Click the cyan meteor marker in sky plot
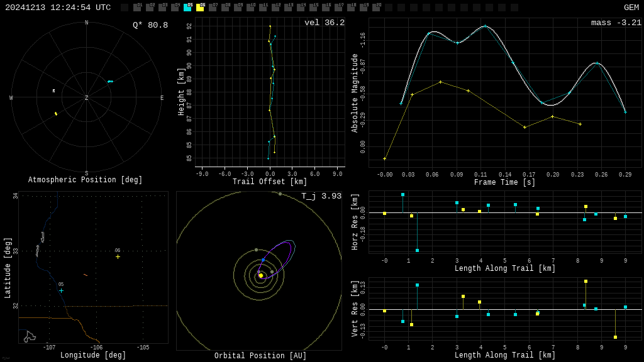 pyautogui.click(x=110, y=81)
